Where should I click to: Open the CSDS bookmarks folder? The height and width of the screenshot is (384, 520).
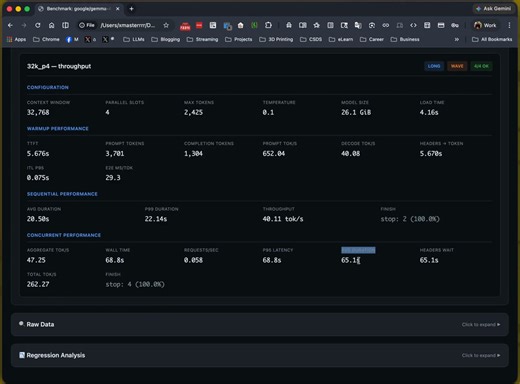coord(311,39)
